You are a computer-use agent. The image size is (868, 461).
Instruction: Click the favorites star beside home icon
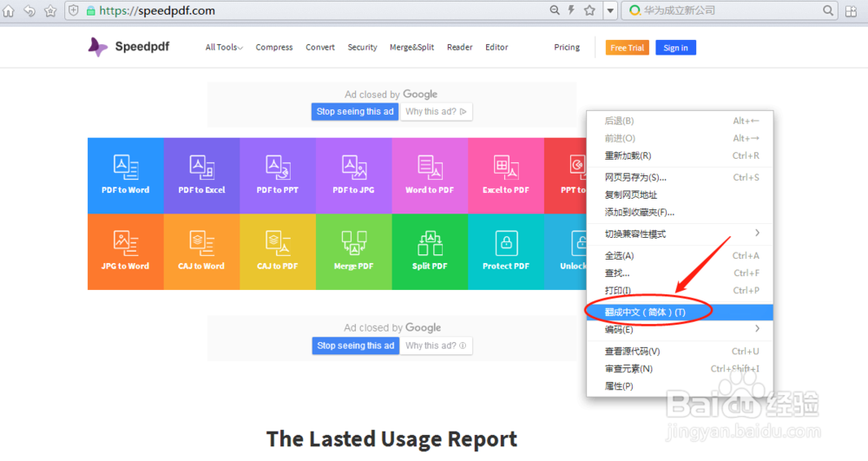coord(50,10)
